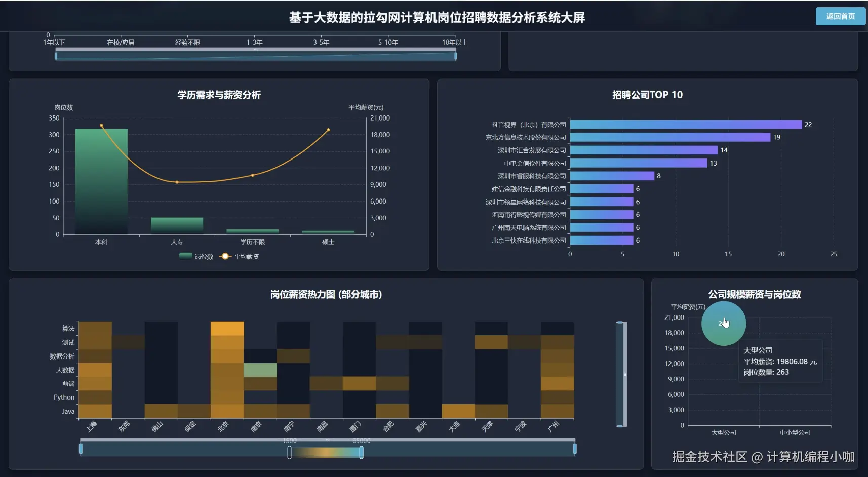Click the 返回首页 button
The image size is (868, 477).
click(840, 16)
